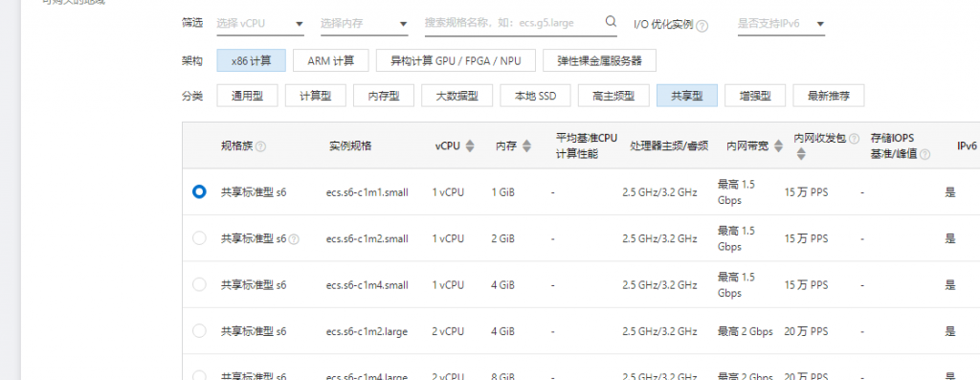This screenshot has width=980, height=380.
Task: Select x86 计算 architecture
Action: (x=252, y=60)
